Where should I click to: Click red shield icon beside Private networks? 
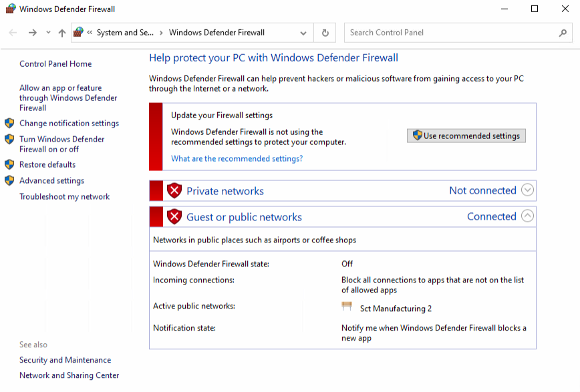click(174, 191)
